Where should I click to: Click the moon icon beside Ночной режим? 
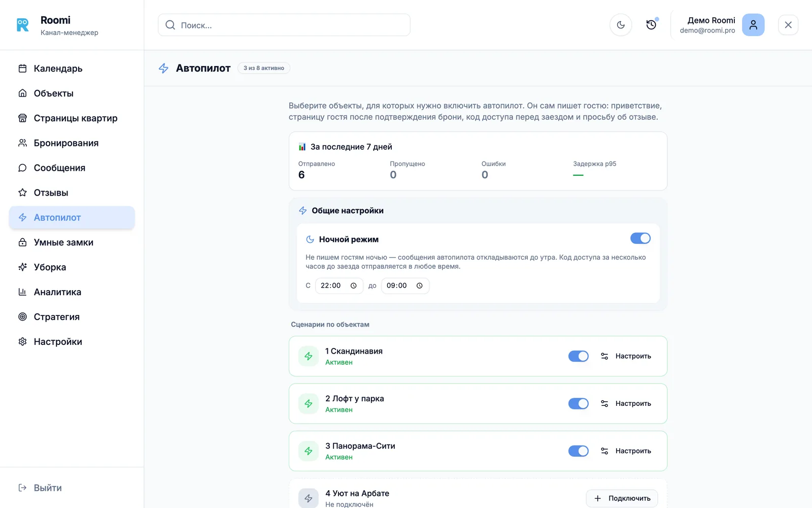[310, 239]
